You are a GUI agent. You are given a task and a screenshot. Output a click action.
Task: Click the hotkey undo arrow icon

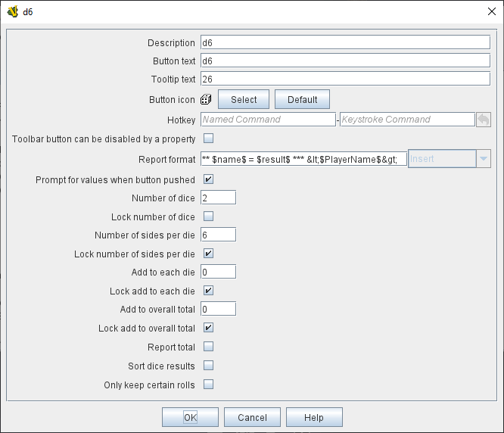tap(483, 119)
